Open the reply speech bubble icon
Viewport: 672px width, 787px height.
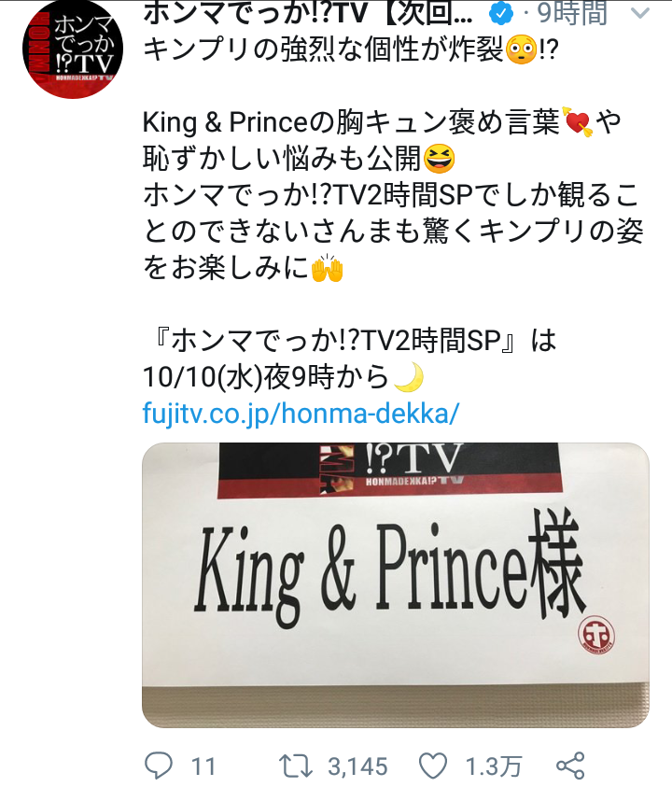tap(159, 766)
